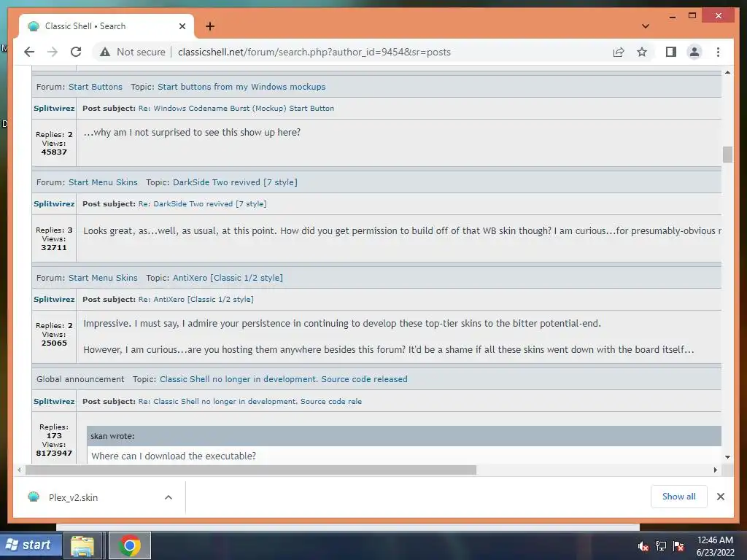Click quoted text 'Where can I download the executable?'
Screen dimensions: 747x560
[x=174, y=456]
